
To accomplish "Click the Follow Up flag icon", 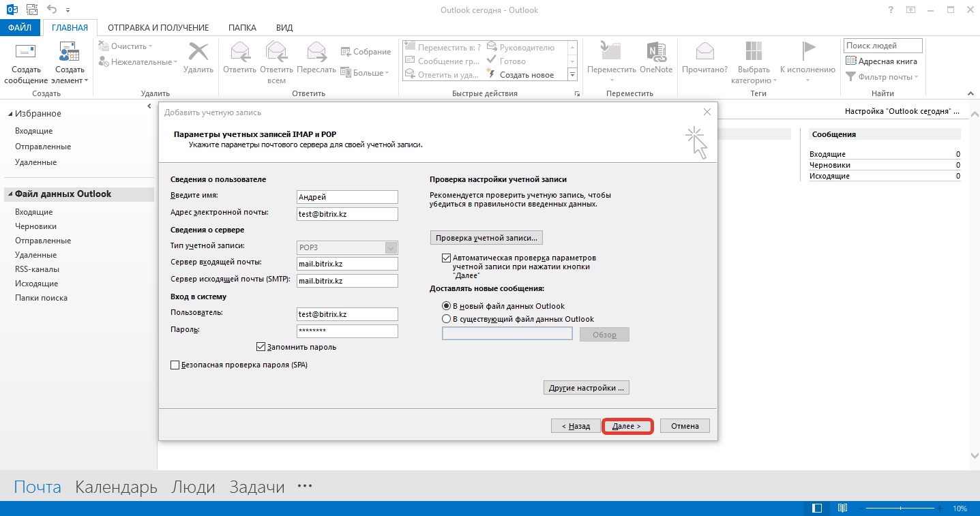I will (807, 52).
